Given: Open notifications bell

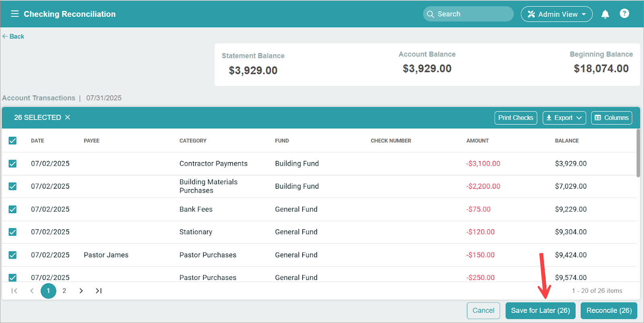Looking at the screenshot, I should tap(605, 14).
